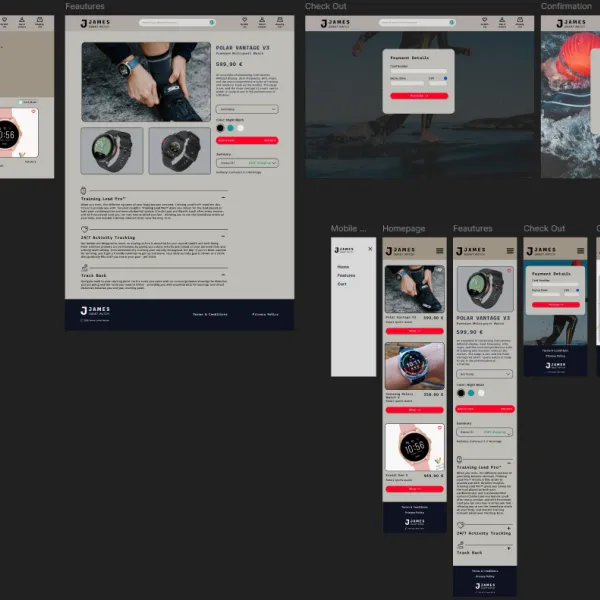The height and width of the screenshot is (600, 600).
Task: Click the search icon in desktop Feautures header
Action: click(212, 23)
